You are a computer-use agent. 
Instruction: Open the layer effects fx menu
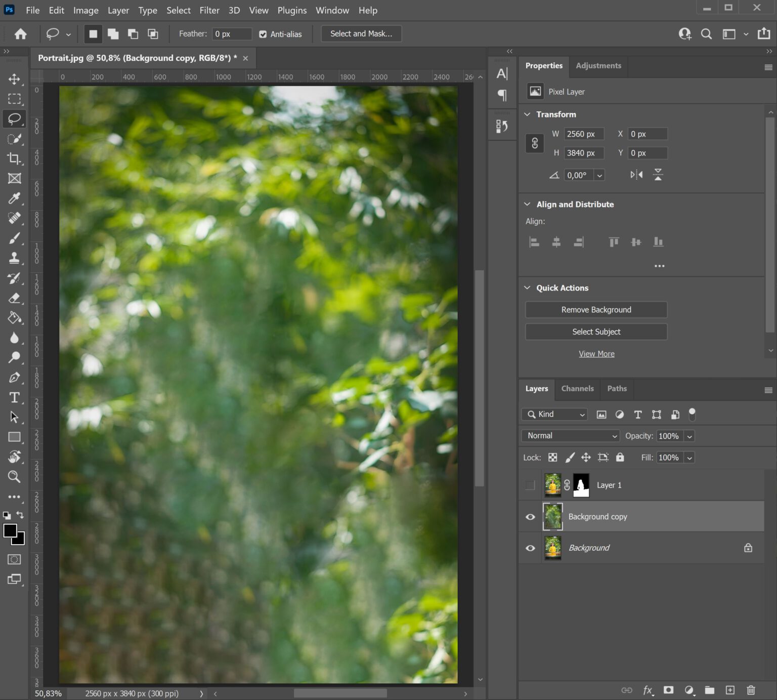648,690
